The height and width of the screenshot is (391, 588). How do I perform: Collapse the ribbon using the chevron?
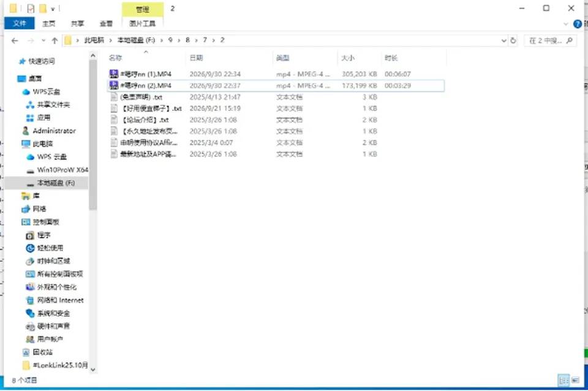tap(565, 24)
